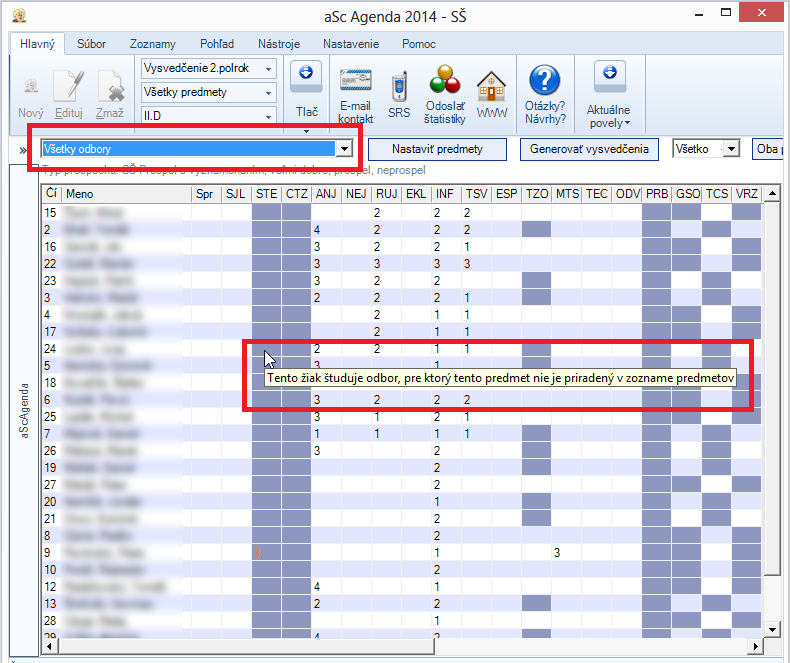Select ANJ grade 4 in row 2
Viewport: 790px width, 663px height.
point(316,230)
